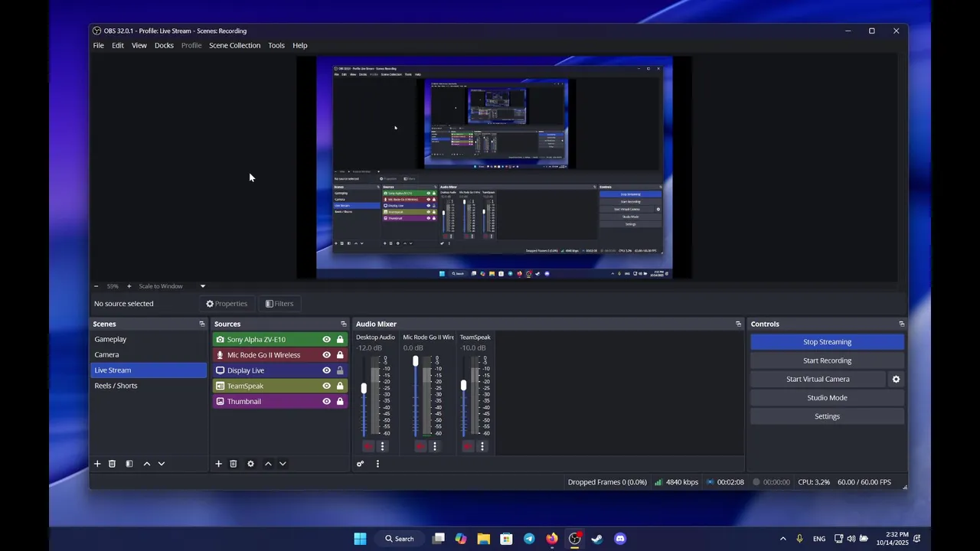The width and height of the screenshot is (980, 551).
Task: Click Stop Streaming button
Action: 827,342
